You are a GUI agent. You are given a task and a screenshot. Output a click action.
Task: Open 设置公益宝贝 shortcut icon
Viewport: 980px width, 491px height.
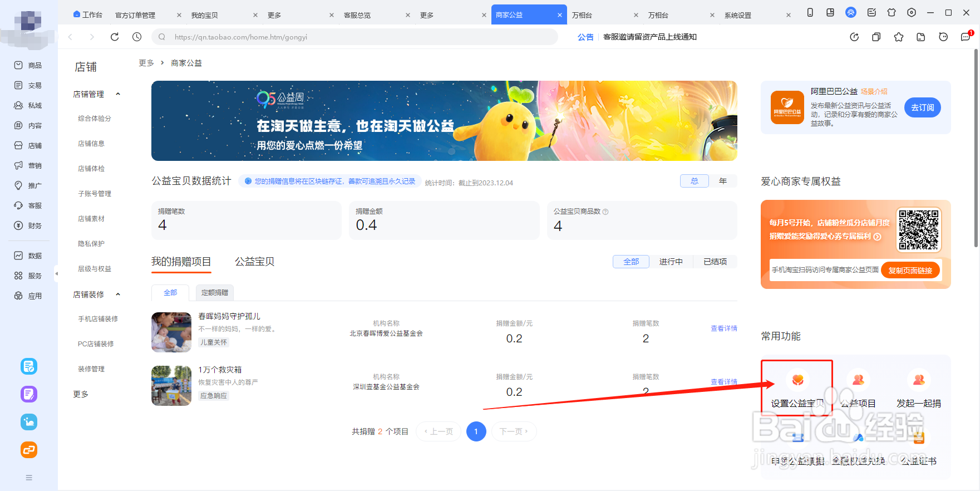tap(797, 380)
